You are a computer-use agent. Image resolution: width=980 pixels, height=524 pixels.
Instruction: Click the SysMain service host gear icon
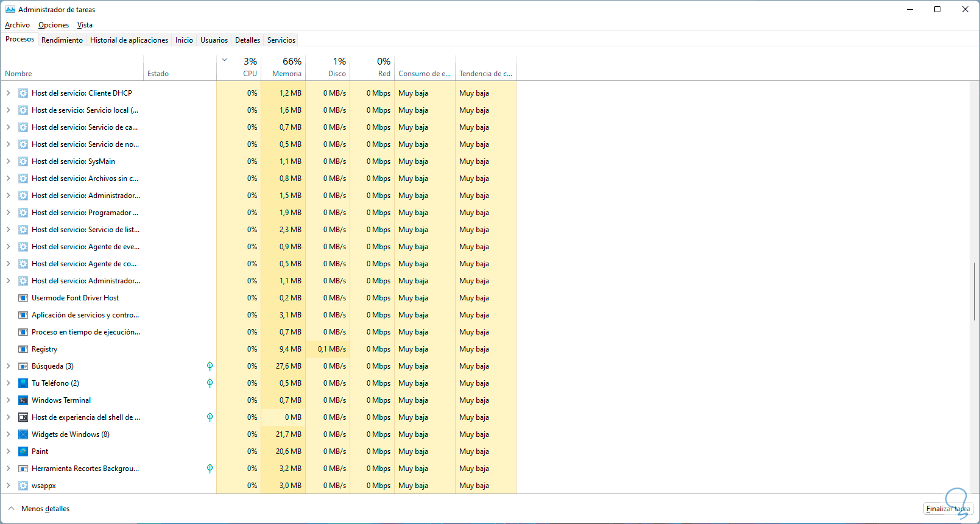pos(23,161)
